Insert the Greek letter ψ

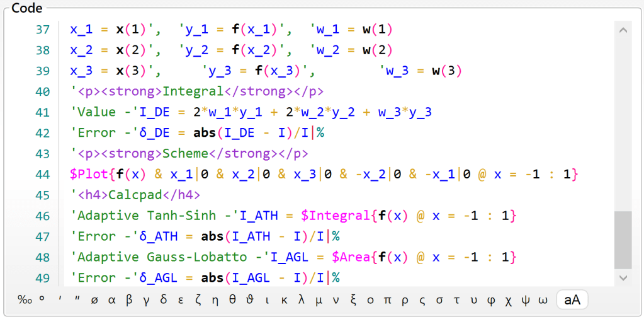[x=525, y=301]
